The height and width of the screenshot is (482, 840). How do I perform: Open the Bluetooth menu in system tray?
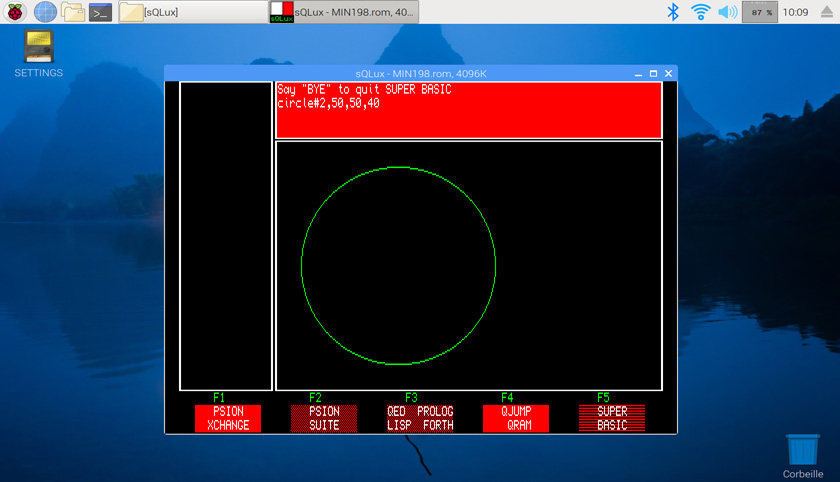tap(673, 12)
